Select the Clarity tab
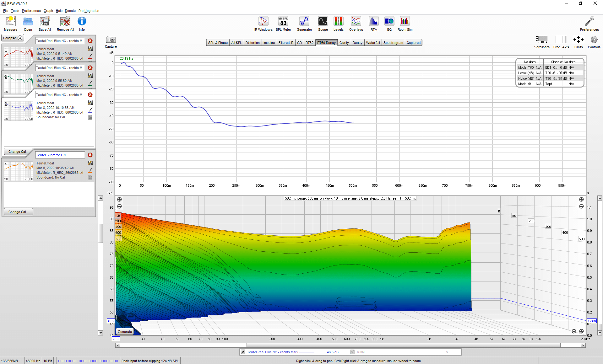The width and height of the screenshot is (603, 364). (344, 43)
